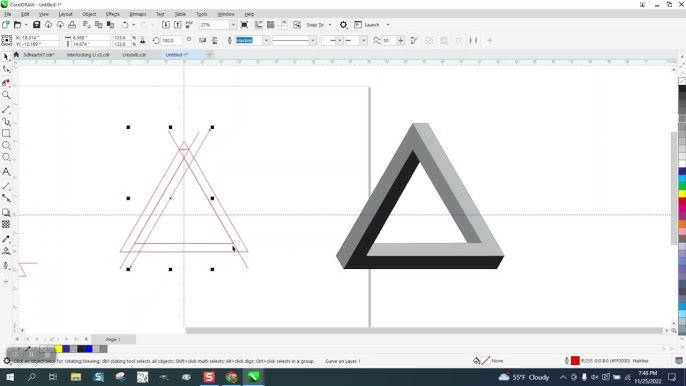Add a new document tab
Viewport: 686px width, 386px height.
coord(209,55)
